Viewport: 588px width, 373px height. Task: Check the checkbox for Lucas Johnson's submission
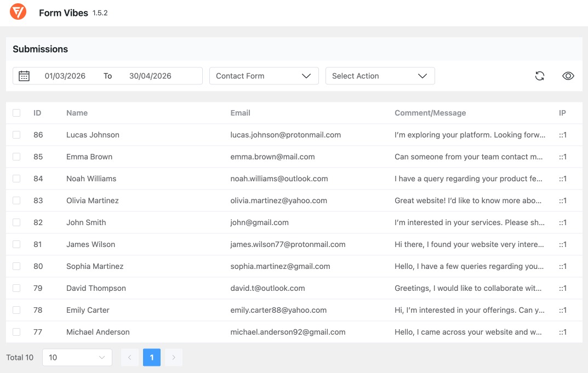(16, 135)
